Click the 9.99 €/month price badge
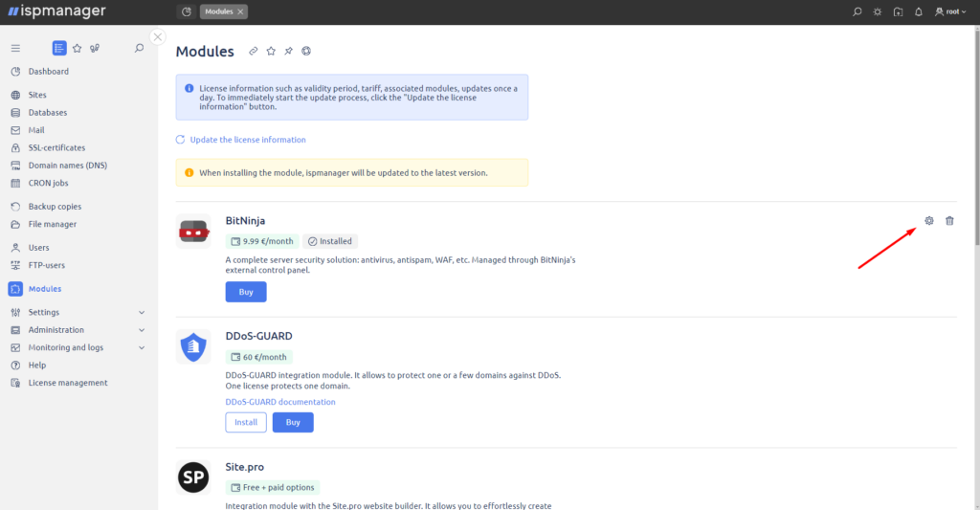This screenshot has height=510, width=980. [262, 241]
